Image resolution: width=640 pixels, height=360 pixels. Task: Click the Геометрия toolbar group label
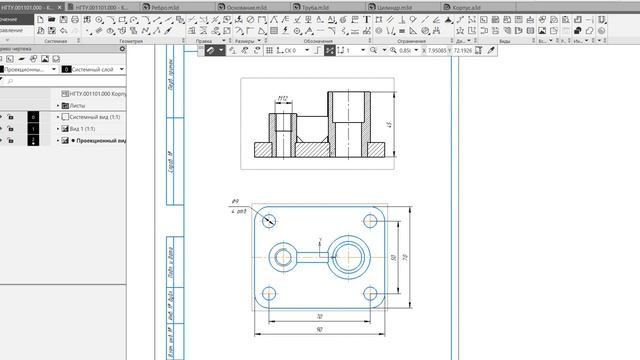click(131, 41)
